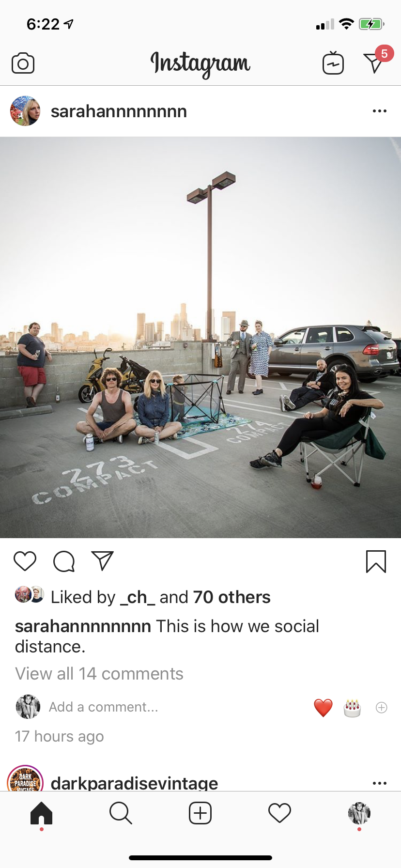Open sarahannnnnnnn profile picture
This screenshot has width=401, height=868.
pos(25,111)
